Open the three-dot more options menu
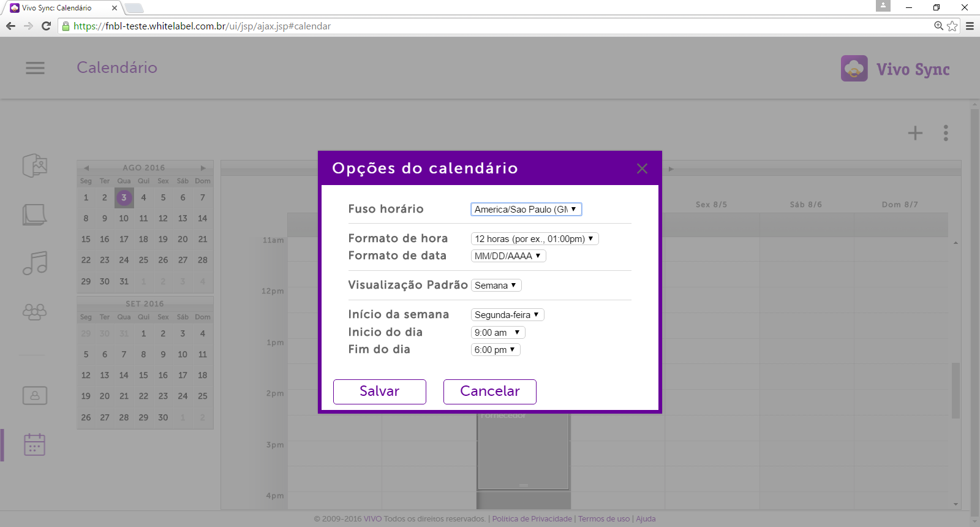Screen dimensions: 980x527 tap(946, 133)
